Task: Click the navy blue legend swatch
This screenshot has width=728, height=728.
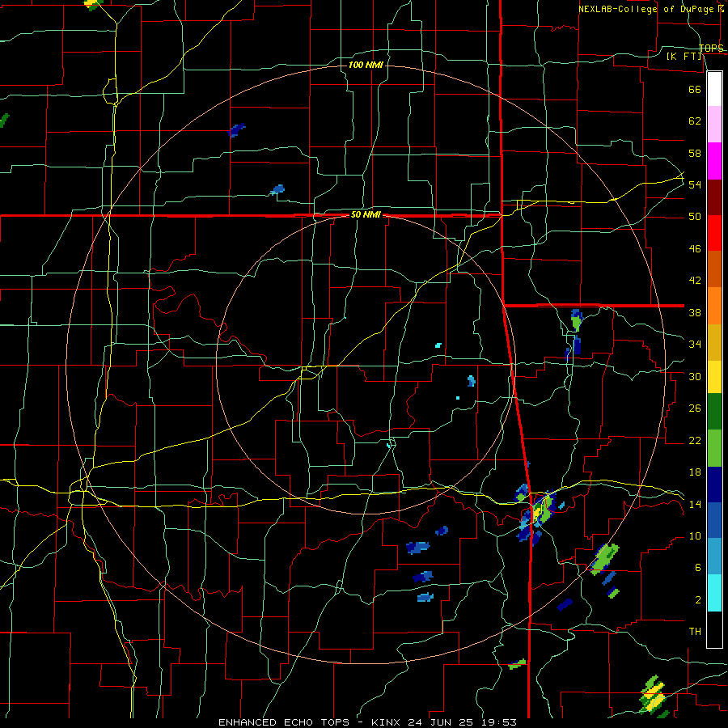Action: coord(714,485)
